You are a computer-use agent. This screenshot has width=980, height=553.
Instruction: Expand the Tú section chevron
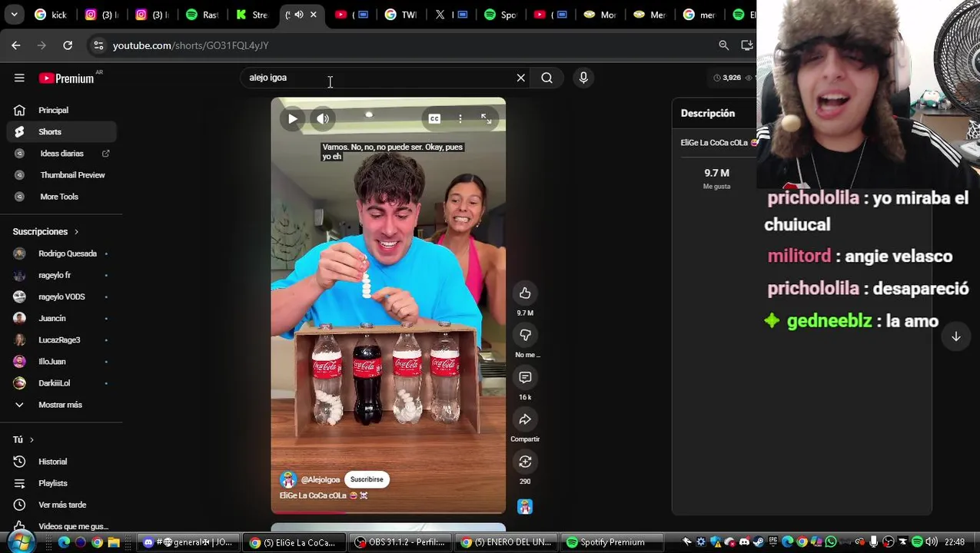click(32, 440)
